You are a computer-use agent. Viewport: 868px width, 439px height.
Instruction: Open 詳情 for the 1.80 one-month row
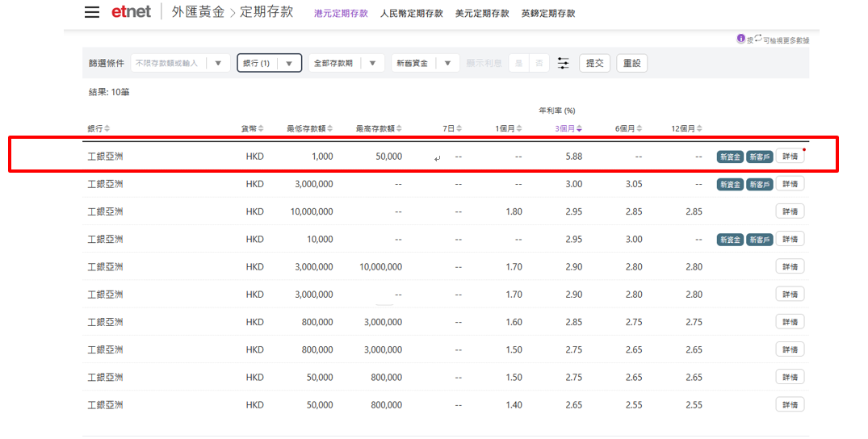(x=790, y=211)
